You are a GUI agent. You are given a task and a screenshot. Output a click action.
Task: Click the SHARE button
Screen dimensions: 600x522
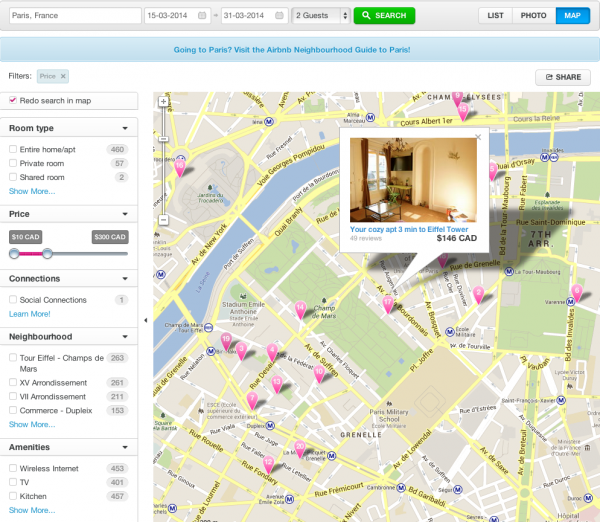563,77
